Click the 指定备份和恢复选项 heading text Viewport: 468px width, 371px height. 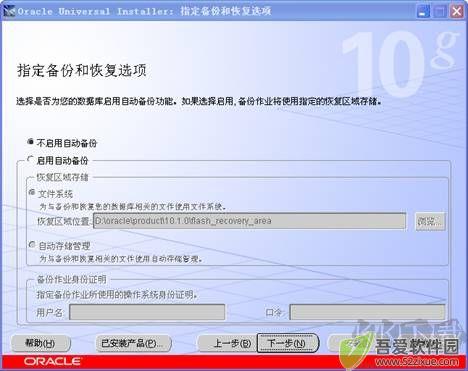coord(82,71)
